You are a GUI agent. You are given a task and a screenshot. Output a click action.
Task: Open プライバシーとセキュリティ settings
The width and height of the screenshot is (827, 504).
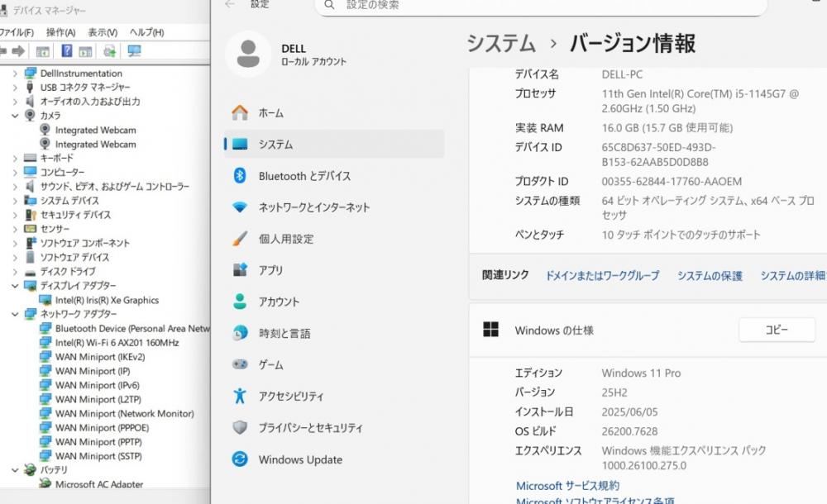click(x=310, y=428)
